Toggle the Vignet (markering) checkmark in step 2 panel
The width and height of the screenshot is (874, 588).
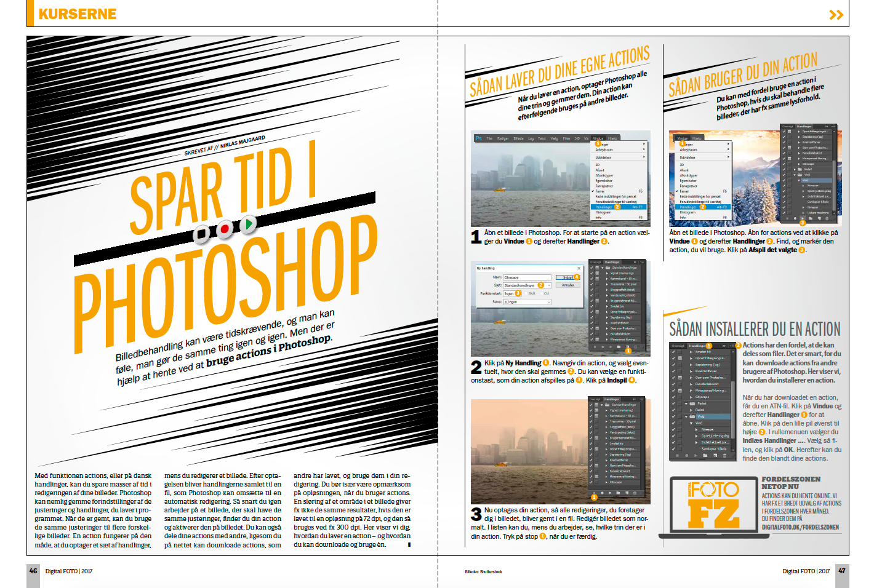[x=591, y=273]
